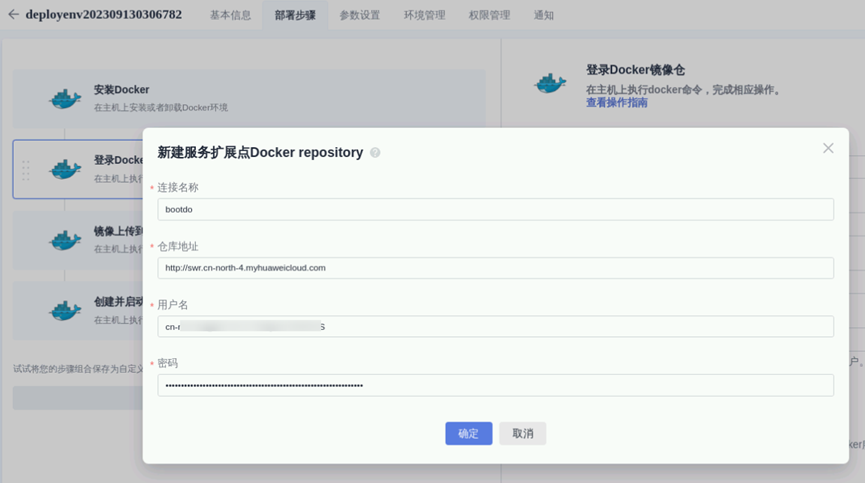Cancel the dialog with 取消
Viewport: 865px width, 483px height.
coord(522,433)
